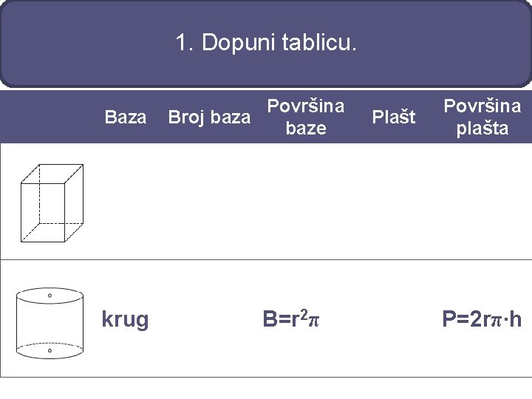Screen dimensions: 532x399
Task: Click the 'Plašt' column header
Action: click(x=393, y=117)
